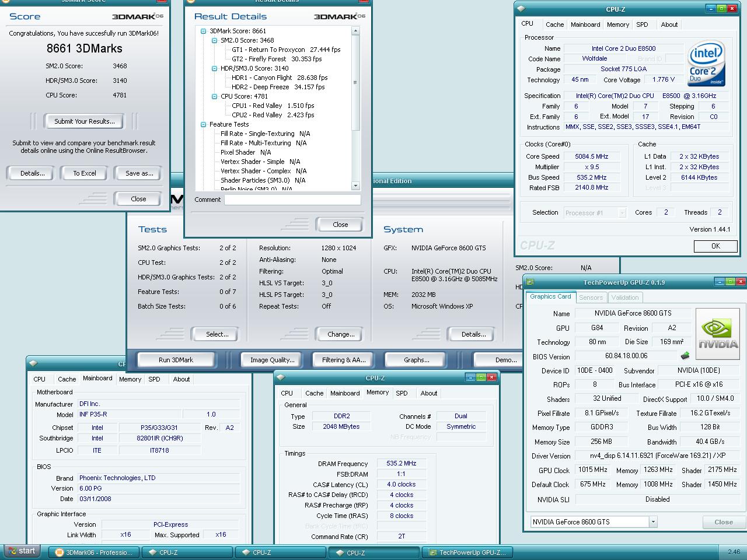This screenshot has height=560, width=747.
Task: Export results with the To Excel button
Action: (85, 173)
